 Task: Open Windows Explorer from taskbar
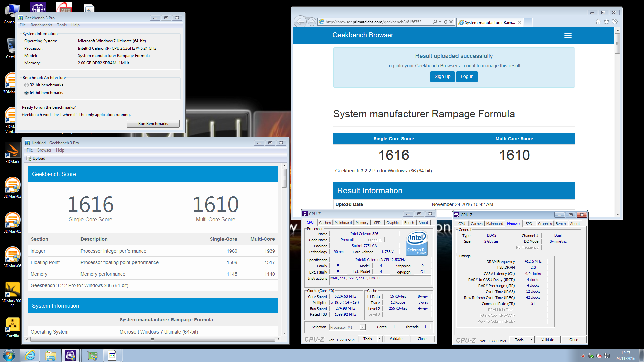[51, 355]
